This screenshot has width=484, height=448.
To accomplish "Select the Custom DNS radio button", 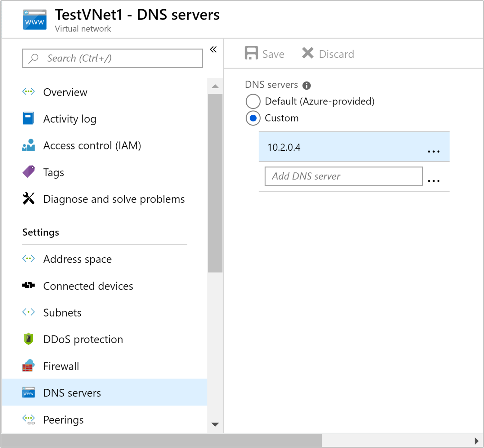I will click(253, 118).
